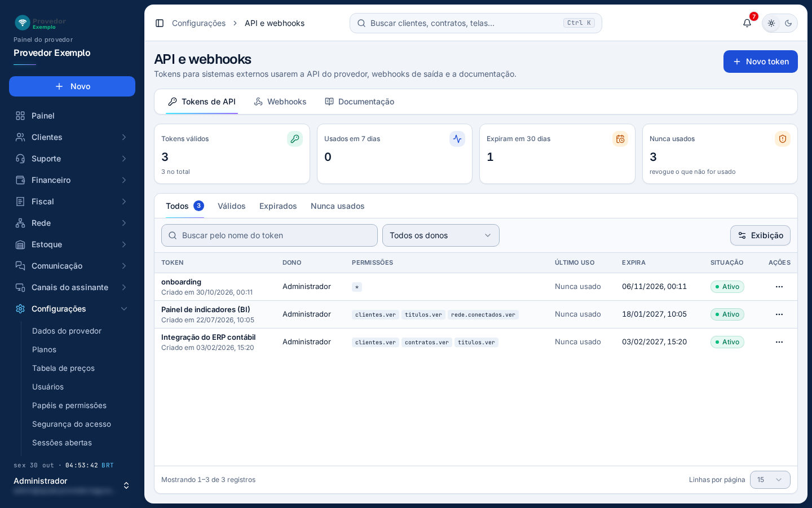Click the Novo button in sidebar
This screenshot has height=508, width=812.
[72, 86]
